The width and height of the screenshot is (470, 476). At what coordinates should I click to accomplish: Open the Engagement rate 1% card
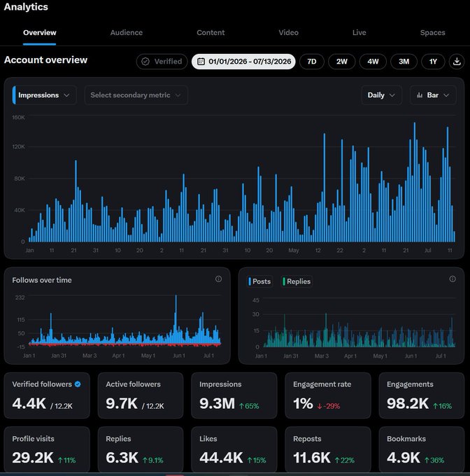(x=328, y=395)
